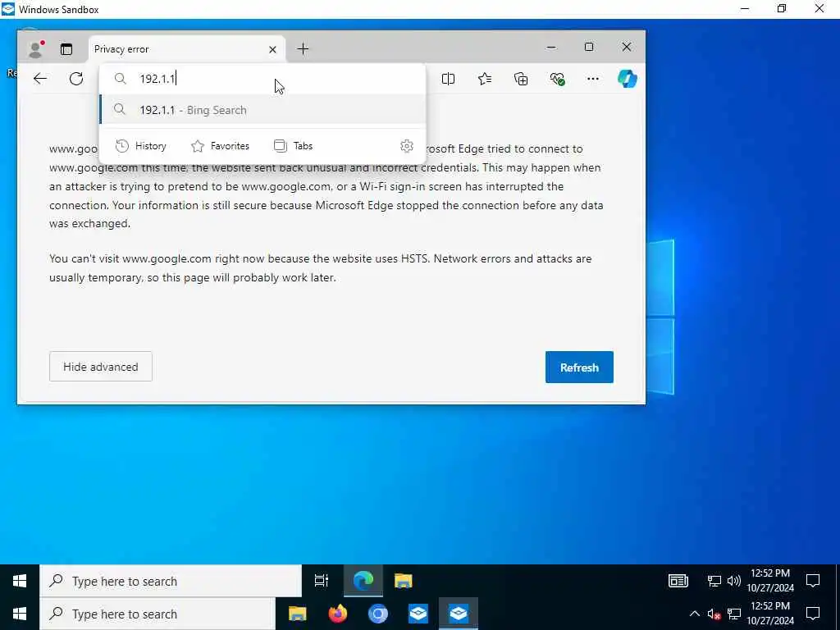Open network icon in lower tray
The image size is (840, 630).
[x=734, y=614]
